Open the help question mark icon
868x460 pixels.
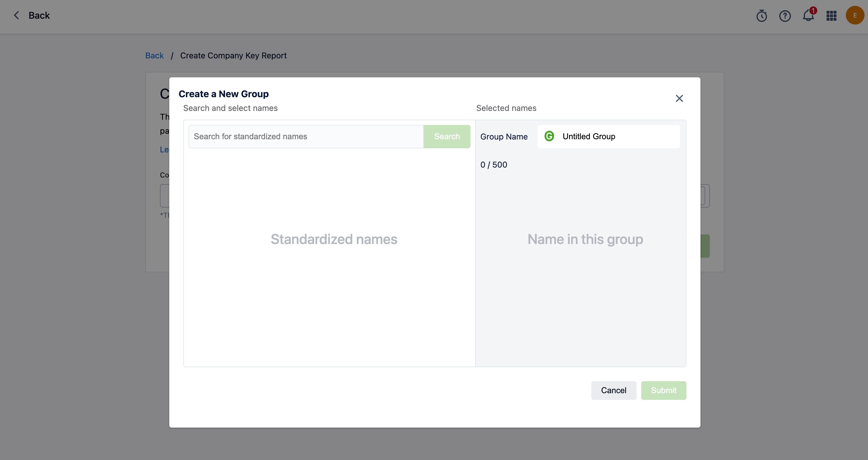(785, 16)
